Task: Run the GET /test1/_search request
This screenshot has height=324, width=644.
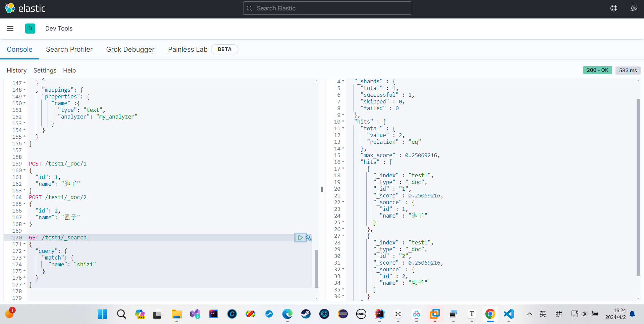Action: 300,238
